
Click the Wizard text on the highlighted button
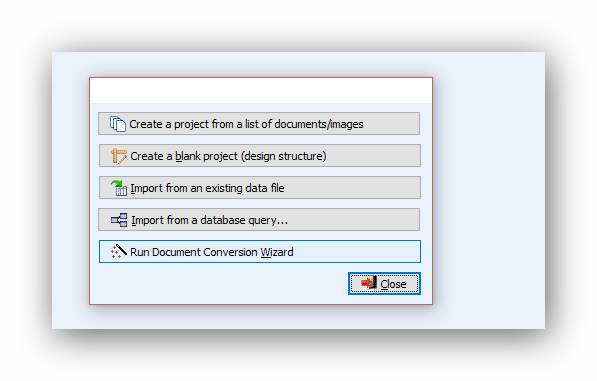[277, 252]
